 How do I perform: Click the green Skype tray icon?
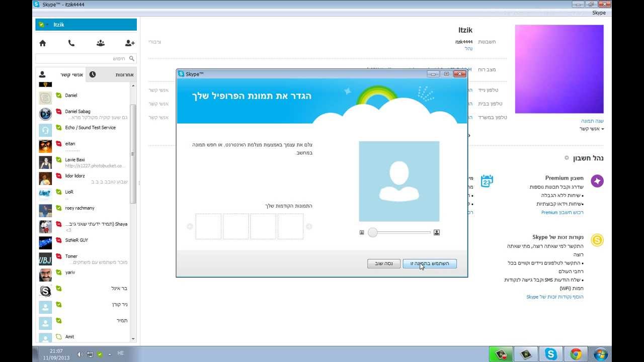100,354
